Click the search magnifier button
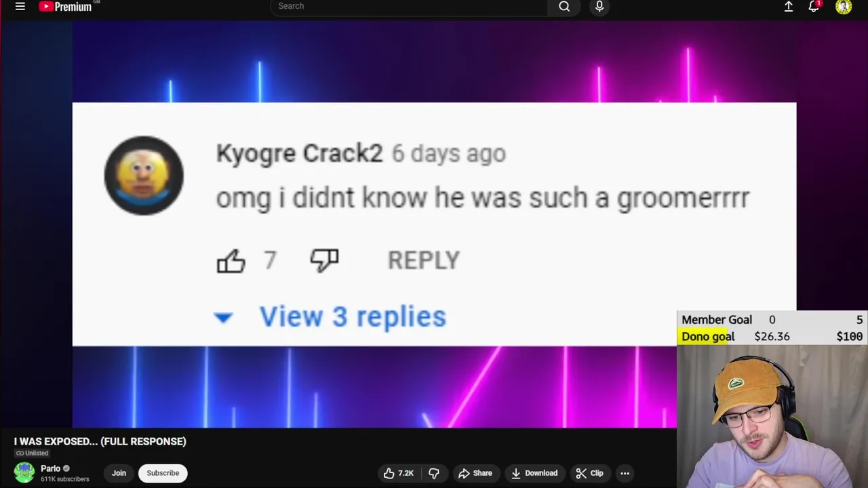Image resolution: width=868 pixels, height=488 pixels. tap(564, 7)
